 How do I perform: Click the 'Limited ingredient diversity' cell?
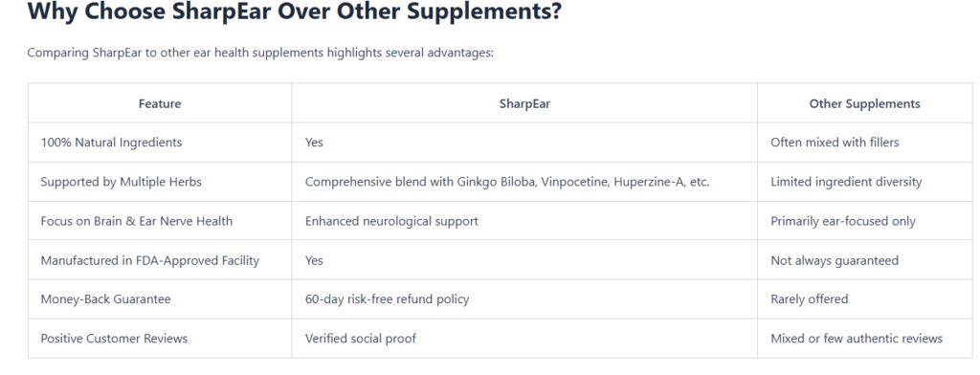click(864, 182)
